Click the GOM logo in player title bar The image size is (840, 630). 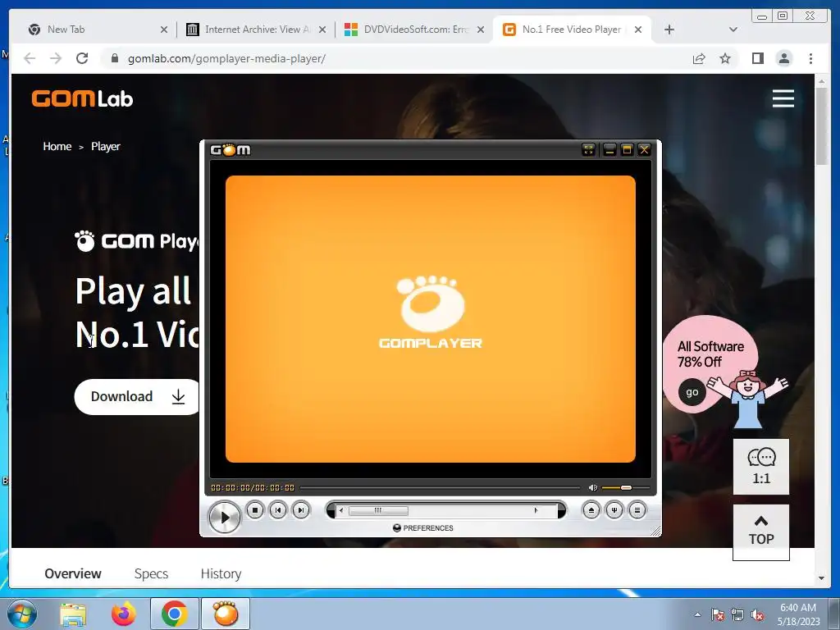point(231,149)
